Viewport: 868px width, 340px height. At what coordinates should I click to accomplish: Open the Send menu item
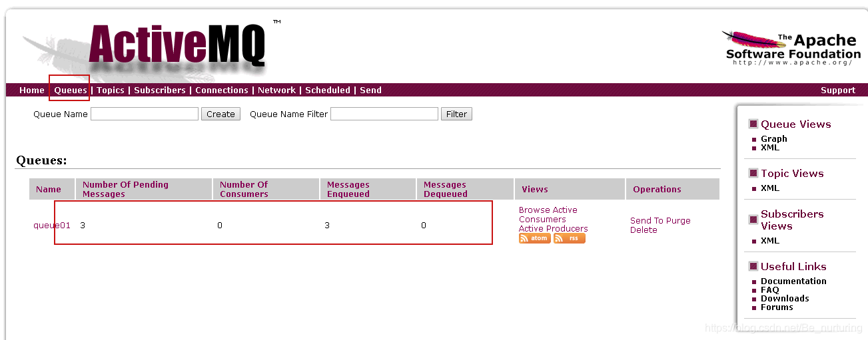pyautogui.click(x=371, y=90)
